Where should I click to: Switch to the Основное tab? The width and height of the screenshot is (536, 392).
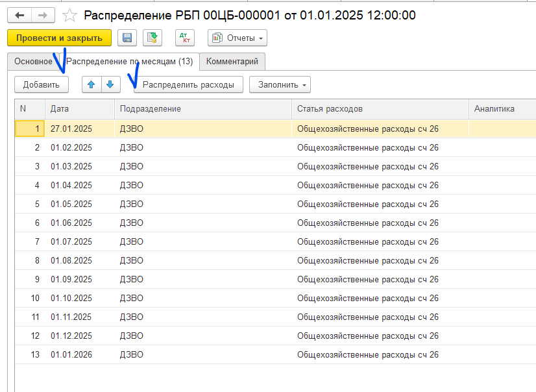coord(33,62)
